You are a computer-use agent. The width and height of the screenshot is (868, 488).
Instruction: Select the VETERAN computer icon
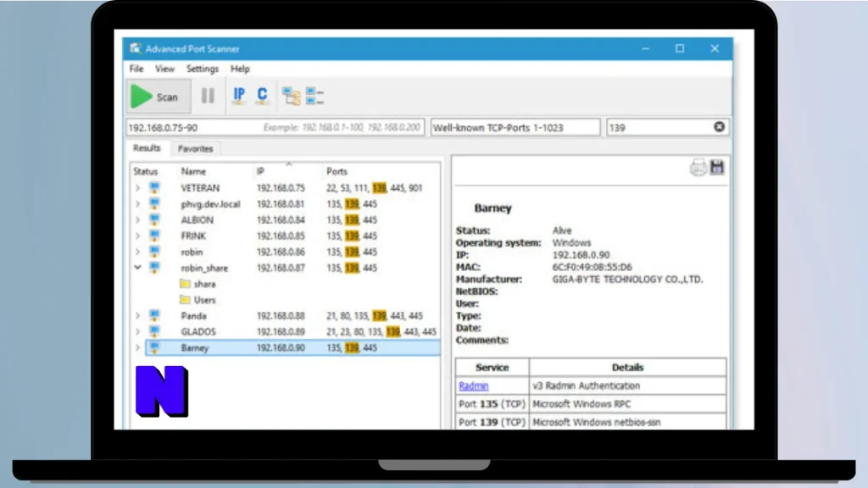154,187
